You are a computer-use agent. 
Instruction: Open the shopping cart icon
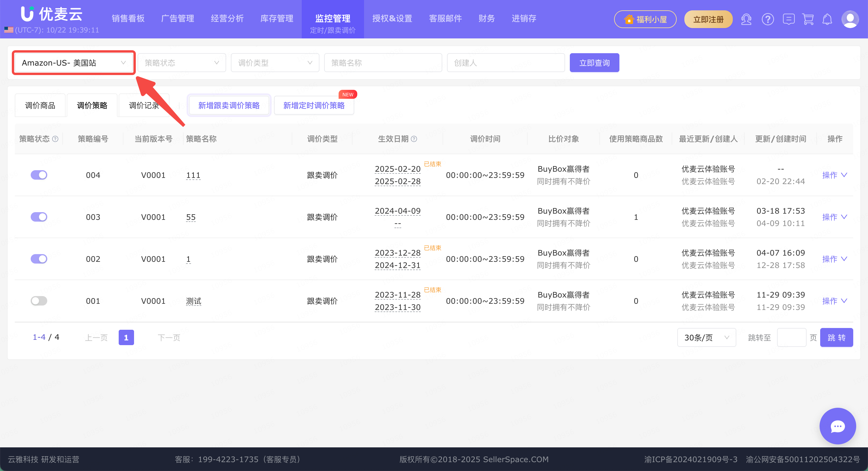(808, 19)
